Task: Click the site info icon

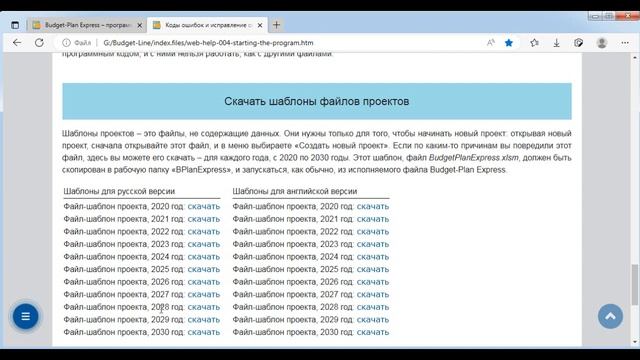Action: (x=66, y=42)
